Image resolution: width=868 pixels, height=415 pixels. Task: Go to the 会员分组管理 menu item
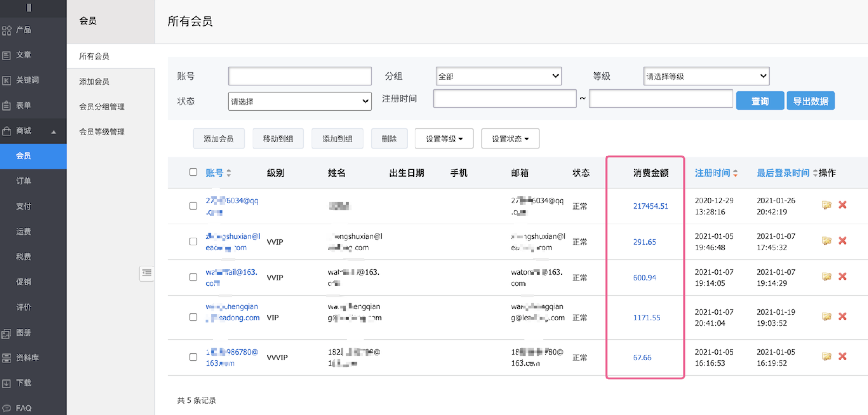(x=102, y=107)
